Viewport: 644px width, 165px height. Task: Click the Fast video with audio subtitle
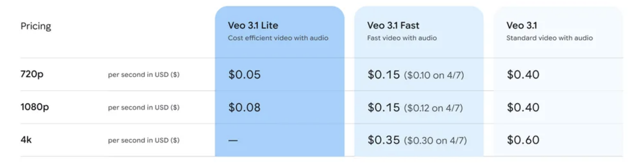coord(402,38)
